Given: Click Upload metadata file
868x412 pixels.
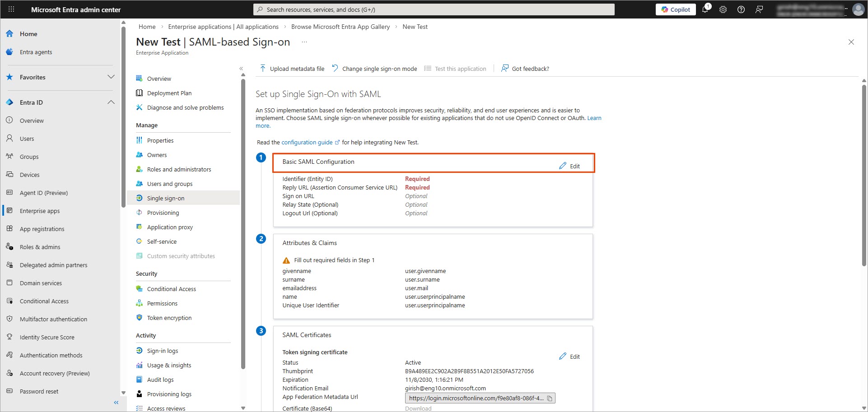Looking at the screenshot, I should [292, 69].
